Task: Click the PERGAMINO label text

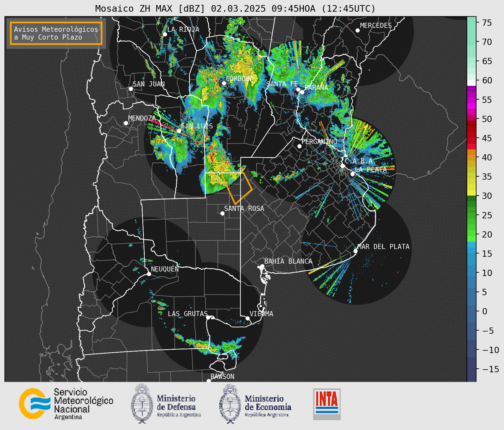Action: pyautogui.click(x=319, y=141)
